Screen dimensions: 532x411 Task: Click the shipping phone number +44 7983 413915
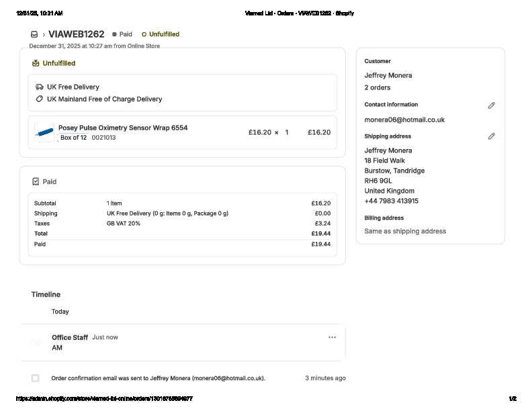click(x=392, y=201)
